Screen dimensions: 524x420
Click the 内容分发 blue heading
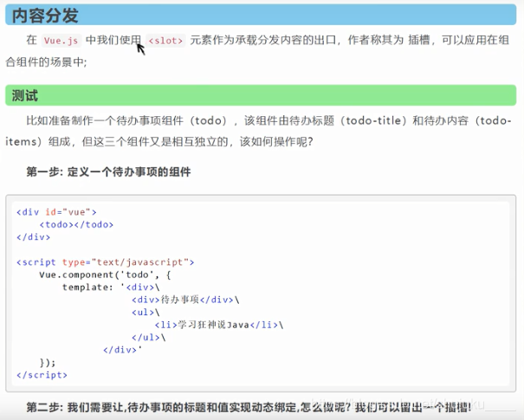coord(261,15)
